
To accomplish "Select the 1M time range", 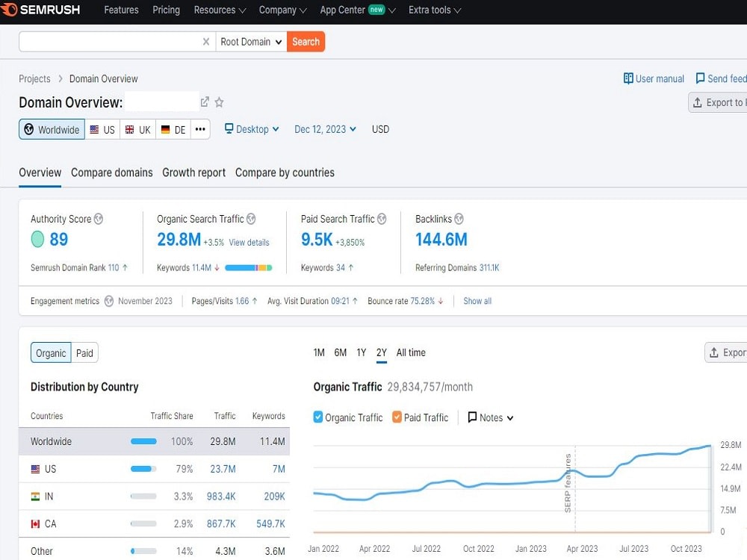I will tap(319, 353).
